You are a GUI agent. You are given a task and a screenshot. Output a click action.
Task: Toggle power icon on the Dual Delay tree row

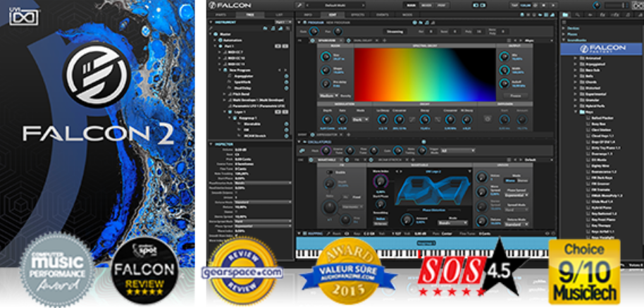pos(286,88)
